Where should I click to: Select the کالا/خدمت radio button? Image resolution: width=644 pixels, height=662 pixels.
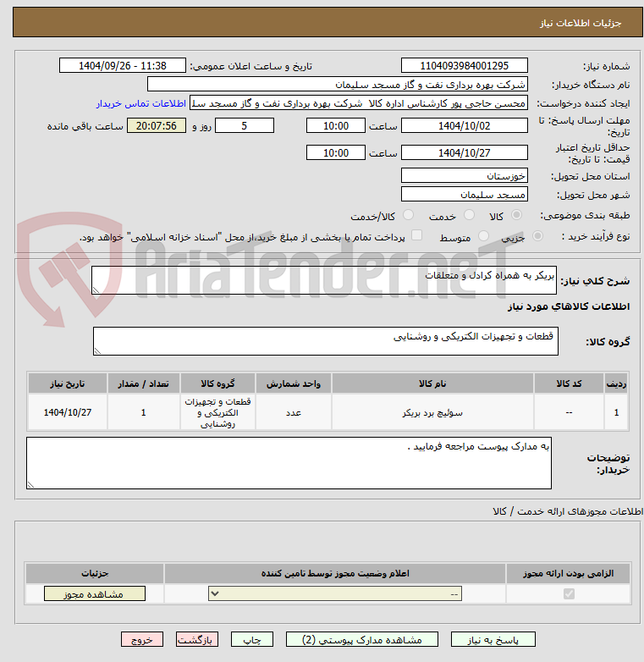click(408, 215)
